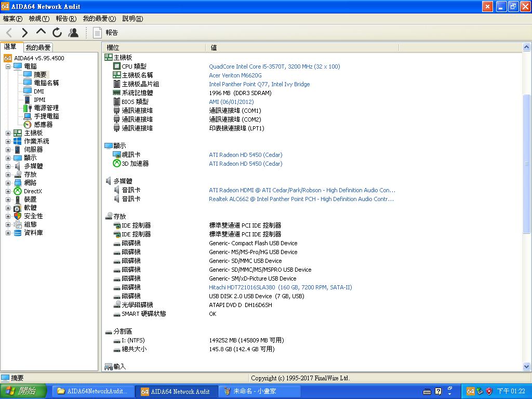Expand the 網路 tree node
This screenshot has width=532, height=399.
(x=8, y=183)
